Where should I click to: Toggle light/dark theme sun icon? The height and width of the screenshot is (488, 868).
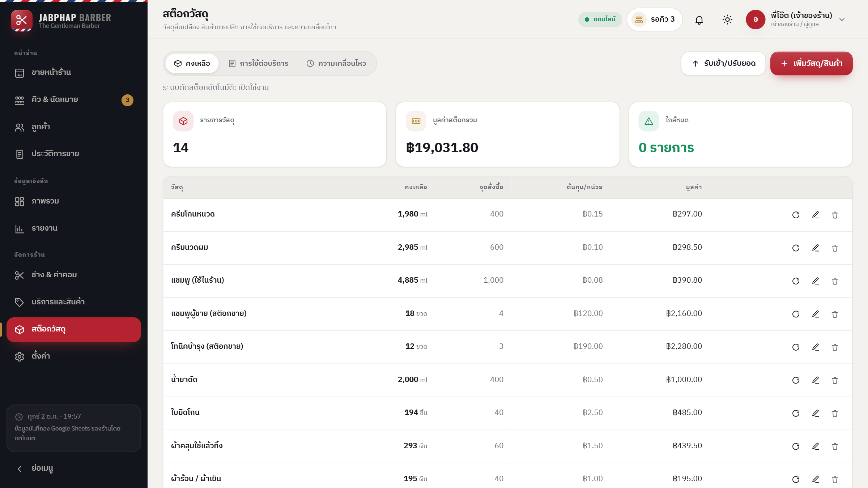coord(727,20)
